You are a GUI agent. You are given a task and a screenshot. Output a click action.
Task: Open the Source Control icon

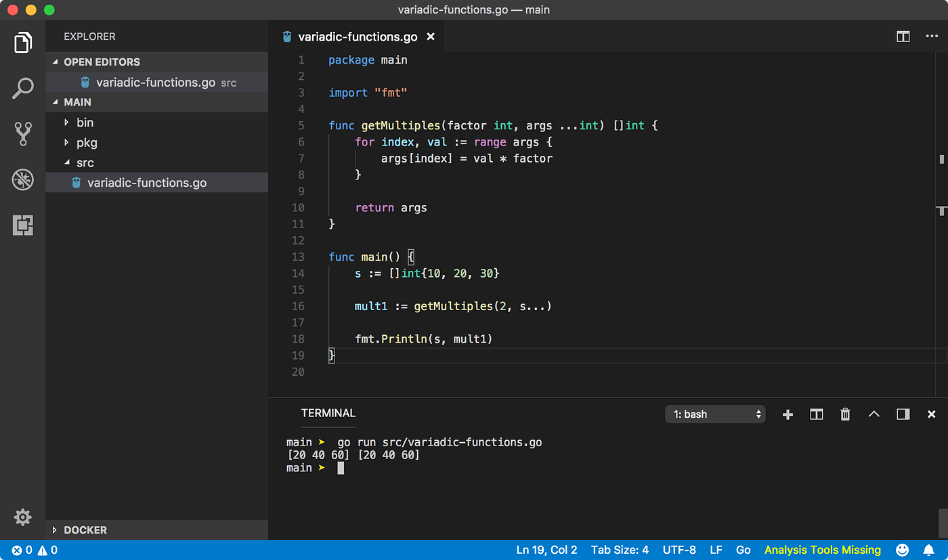(22, 134)
